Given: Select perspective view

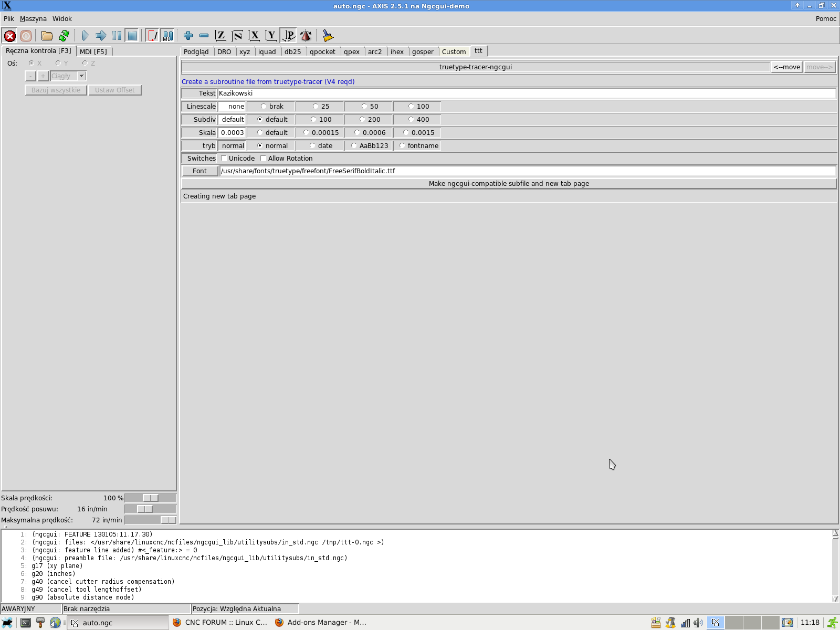Looking at the screenshot, I should tap(288, 36).
